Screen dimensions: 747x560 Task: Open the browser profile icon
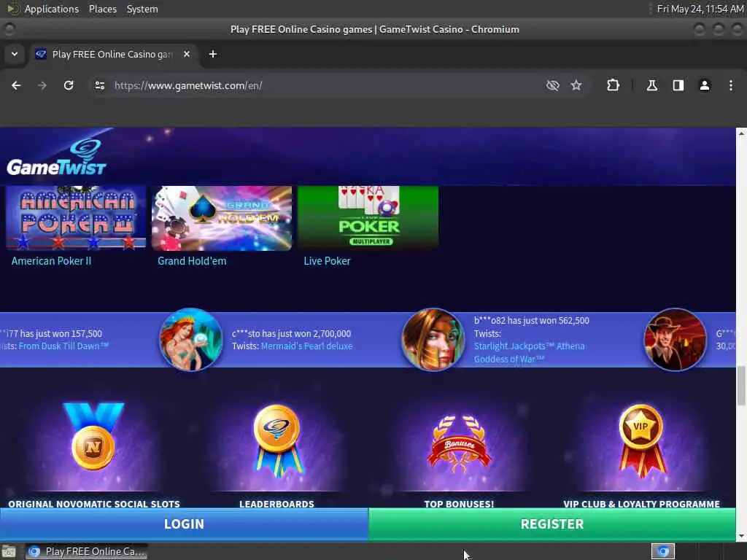tap(705, 85)
